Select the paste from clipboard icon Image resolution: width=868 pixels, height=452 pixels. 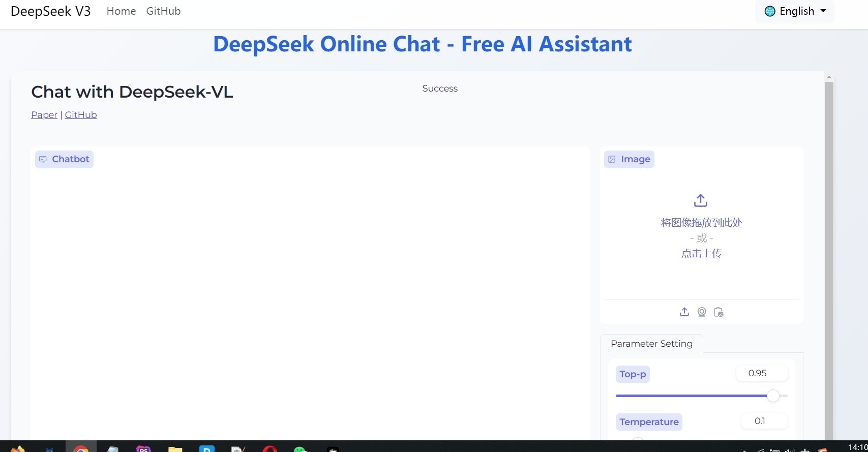[x=719, y=312]
